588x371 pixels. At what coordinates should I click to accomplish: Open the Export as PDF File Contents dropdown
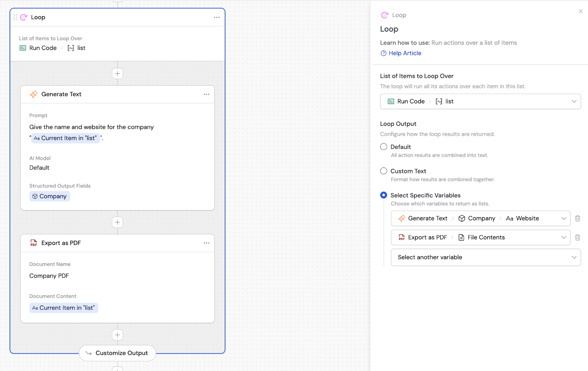(x=481, y=238)
